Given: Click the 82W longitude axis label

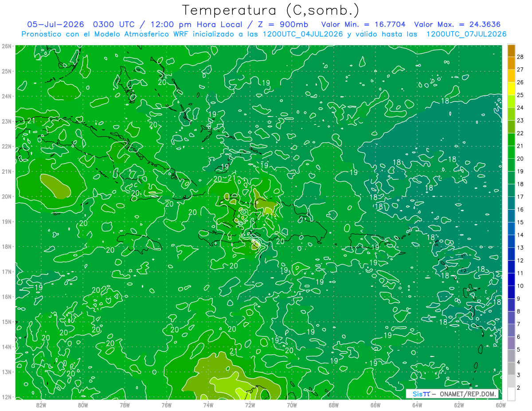Looking at the screenshot, I should (x=41, y=405).
